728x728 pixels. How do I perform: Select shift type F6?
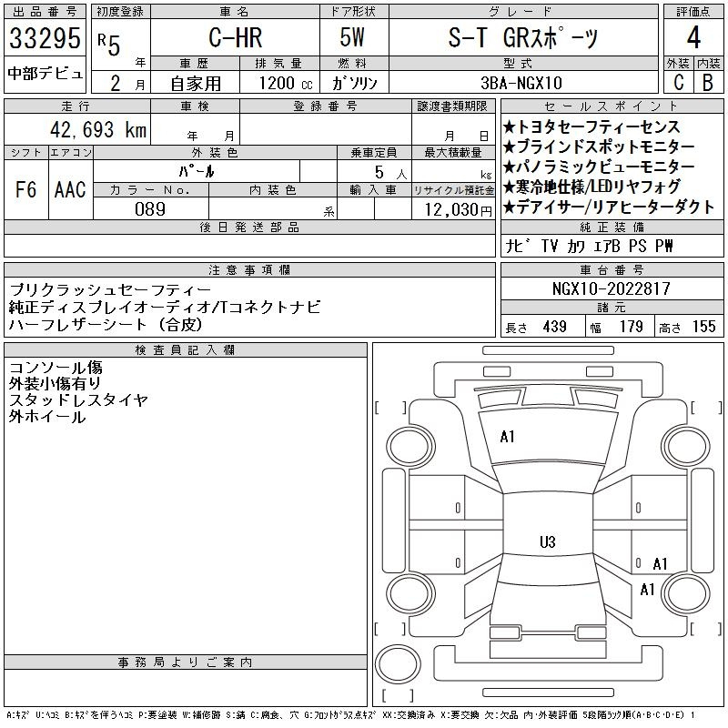pyautogui.click(x=25, y=189)
